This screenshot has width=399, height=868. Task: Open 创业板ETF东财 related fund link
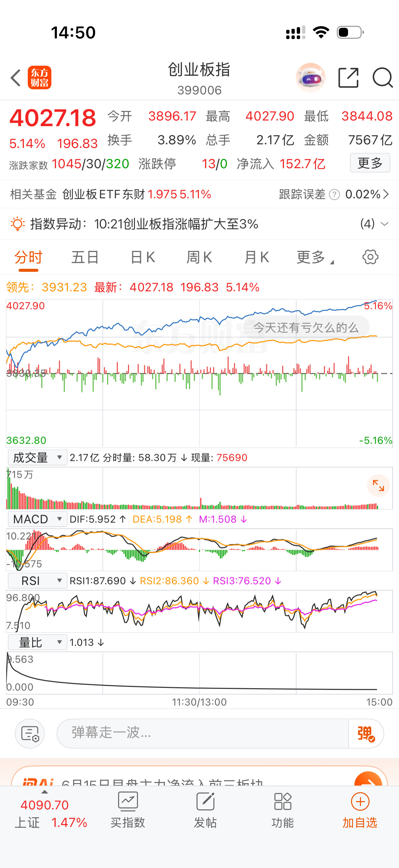(137, 194)
